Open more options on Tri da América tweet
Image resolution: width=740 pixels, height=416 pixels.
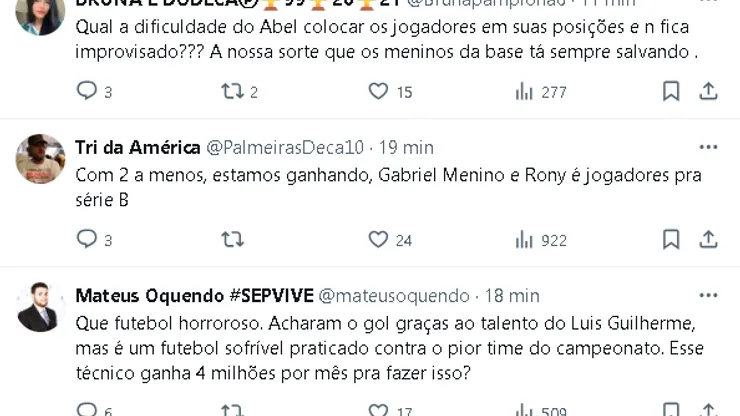click(x=708, y=148)
